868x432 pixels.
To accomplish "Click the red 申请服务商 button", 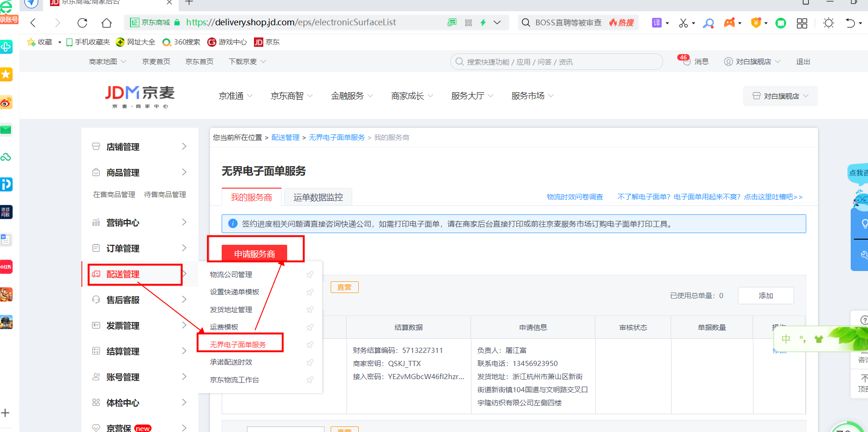I will click(x=254, y=254).
